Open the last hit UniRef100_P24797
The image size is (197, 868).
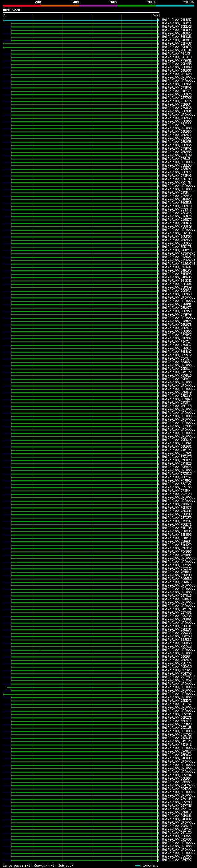coord(177,860)
